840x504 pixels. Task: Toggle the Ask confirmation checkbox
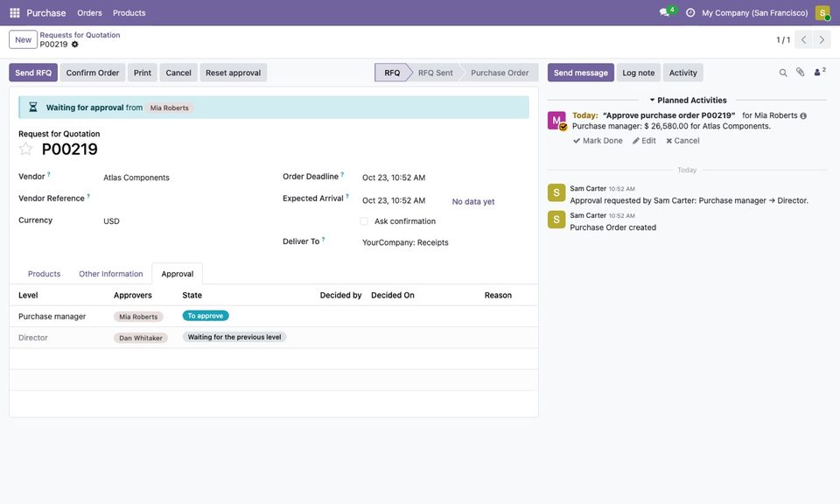pos(364,221)
